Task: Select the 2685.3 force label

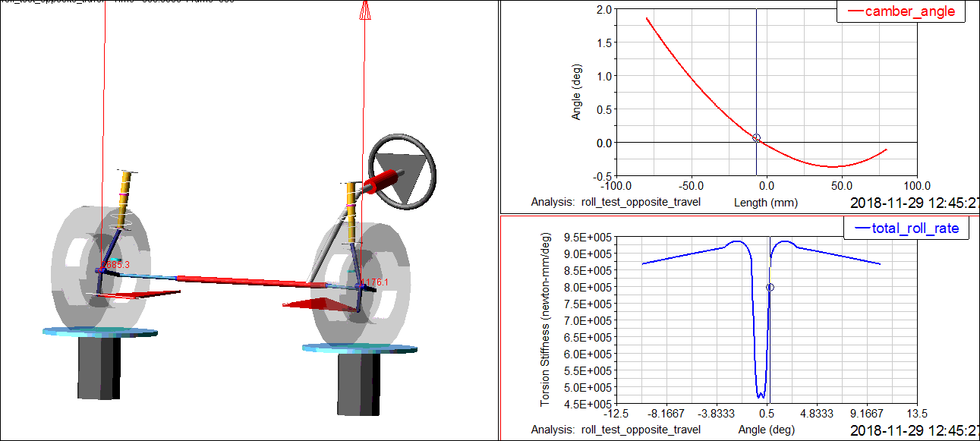Action: click(x=115, y=265)
